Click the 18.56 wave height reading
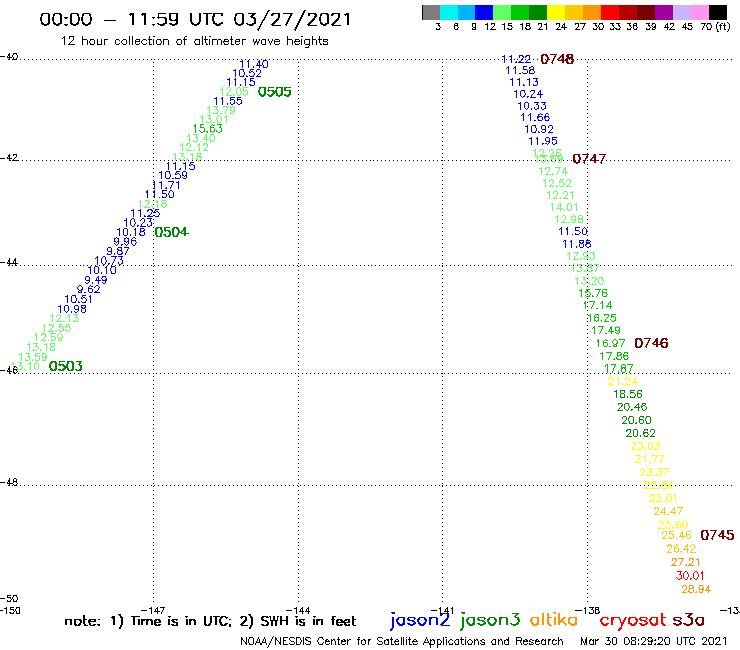740x650 pixels. click(628, 394)
